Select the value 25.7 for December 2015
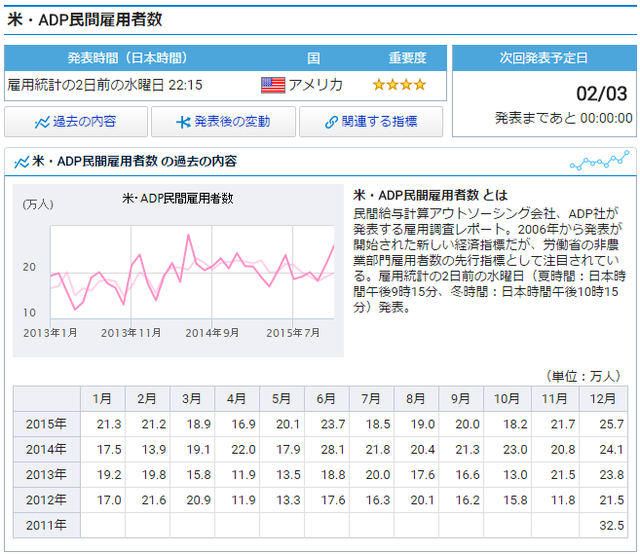640x554 pixels. pos(611,425)
